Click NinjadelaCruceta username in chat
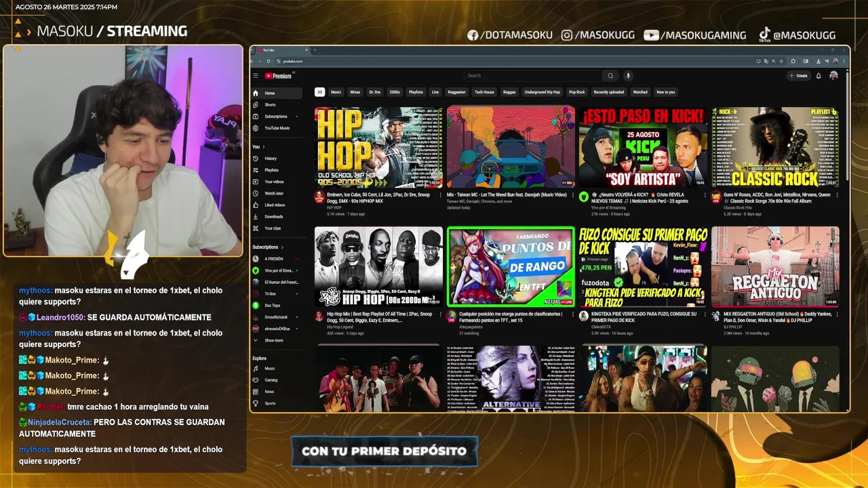Viewport: 868px width, 488px height. coord(59,422)
